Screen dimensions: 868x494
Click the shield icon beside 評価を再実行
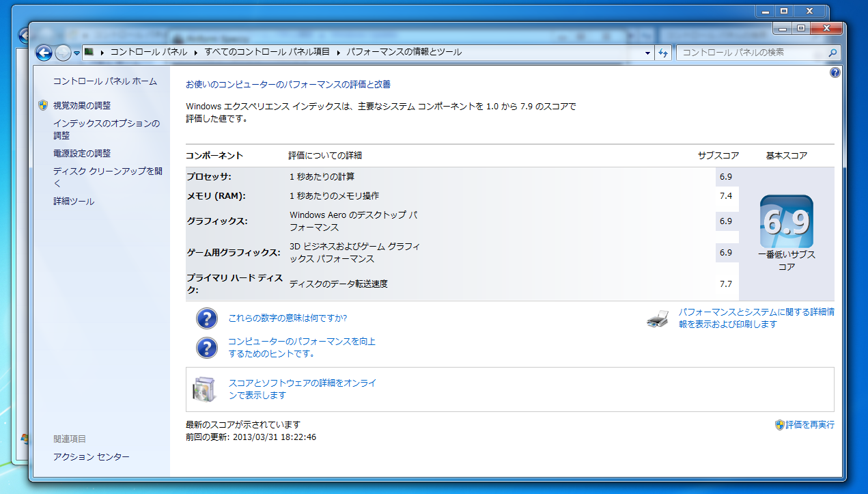tap(779, 425)
